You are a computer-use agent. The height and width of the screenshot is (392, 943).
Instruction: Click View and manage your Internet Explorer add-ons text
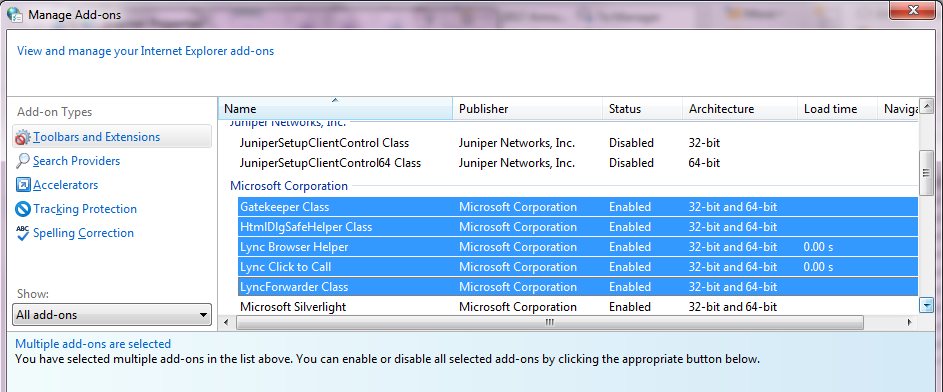click(146, 51)
